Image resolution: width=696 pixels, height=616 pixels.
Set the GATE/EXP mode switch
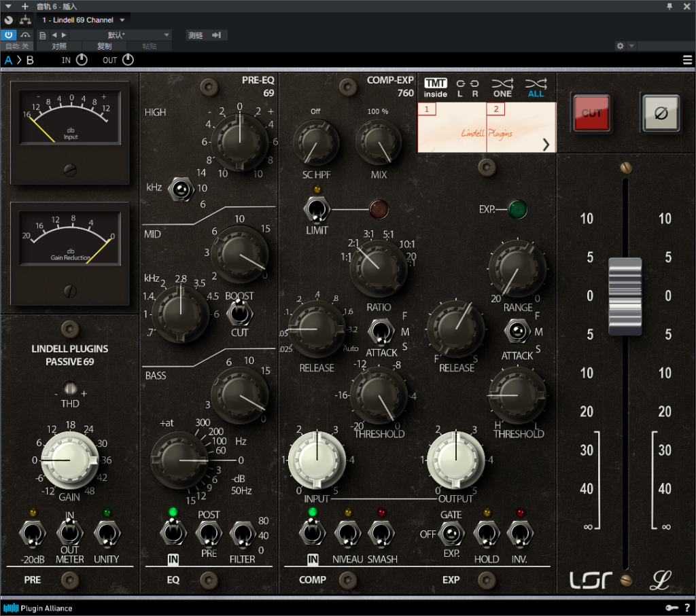point(451,534)
